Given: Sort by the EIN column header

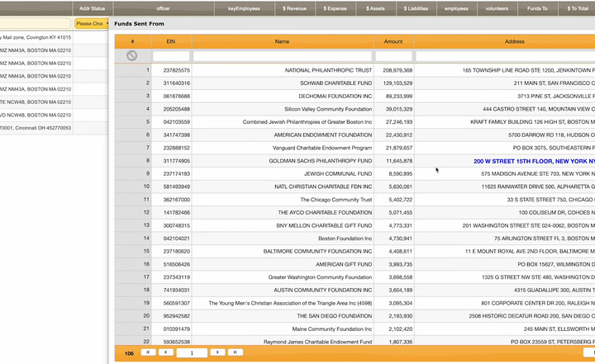Looking at the screenshot, I should (171, 41).
